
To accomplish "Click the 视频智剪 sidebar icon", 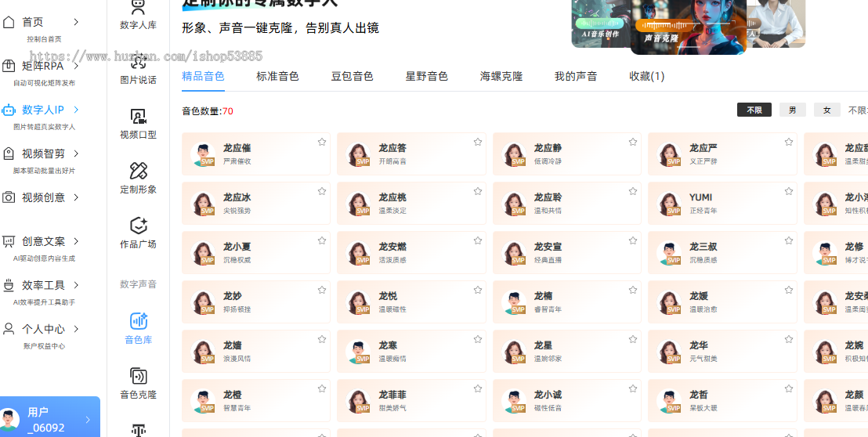I will pyautogui.click(x=9, y=153).
